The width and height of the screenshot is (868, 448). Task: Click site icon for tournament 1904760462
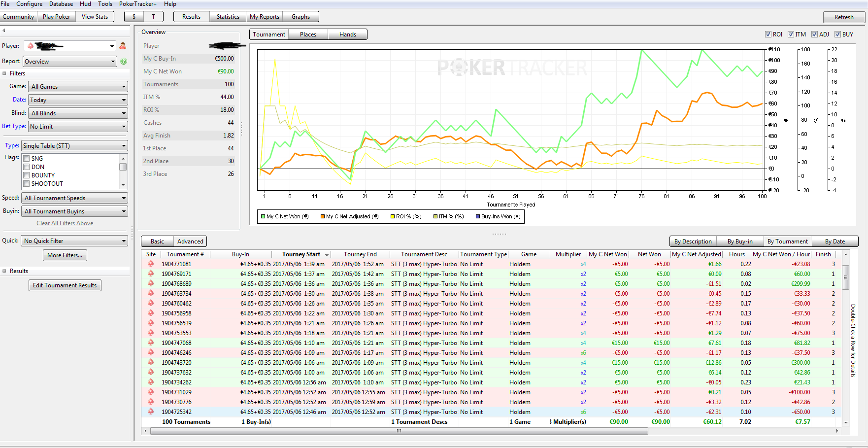coord(151,303)
